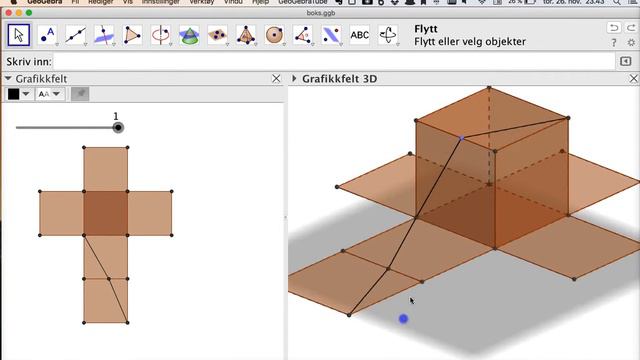Open the Innstillinger menu
The image size is (640, 360).
pyautogui.click(x=161, y=2)
